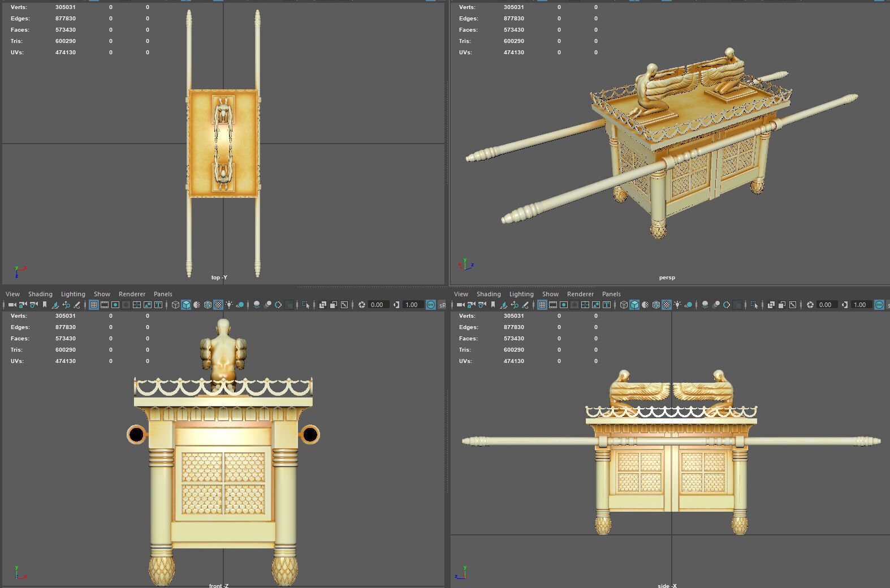This screenshot has height=588, width=890.
Task: Open Show menu of side panel
Action: pos(550,294)
